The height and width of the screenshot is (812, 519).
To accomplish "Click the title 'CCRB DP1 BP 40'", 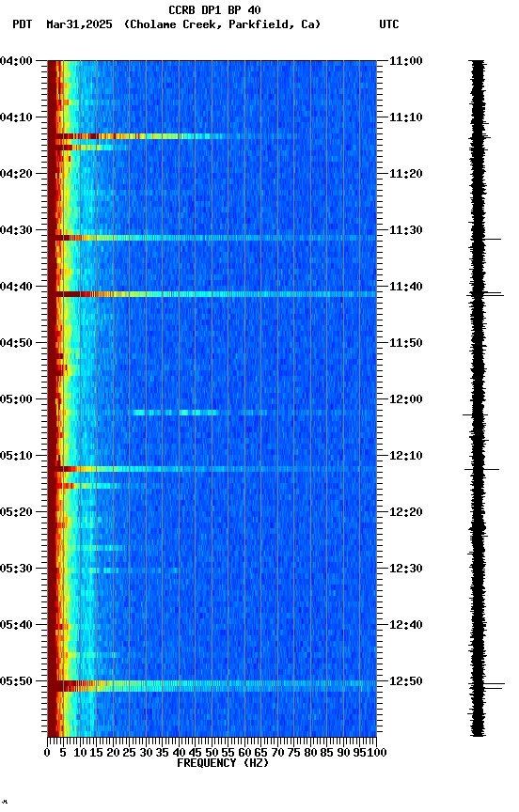I will coord(214,10).
